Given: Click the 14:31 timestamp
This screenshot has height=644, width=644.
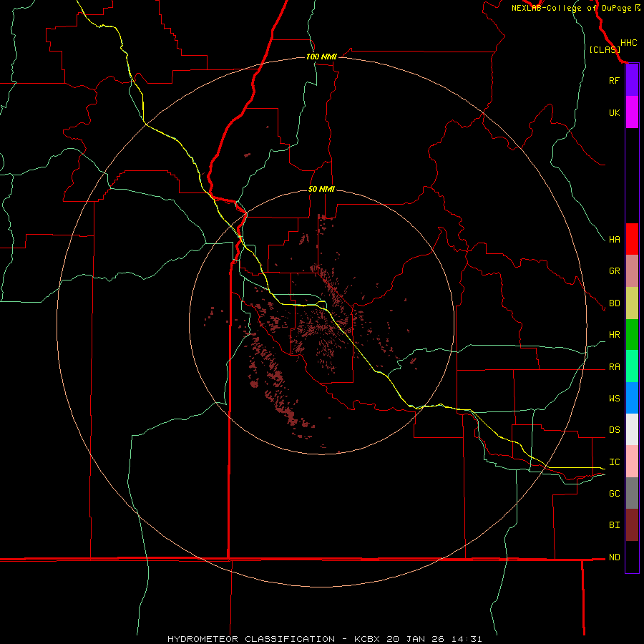Looking at the screenshot, I should (466, 639).
